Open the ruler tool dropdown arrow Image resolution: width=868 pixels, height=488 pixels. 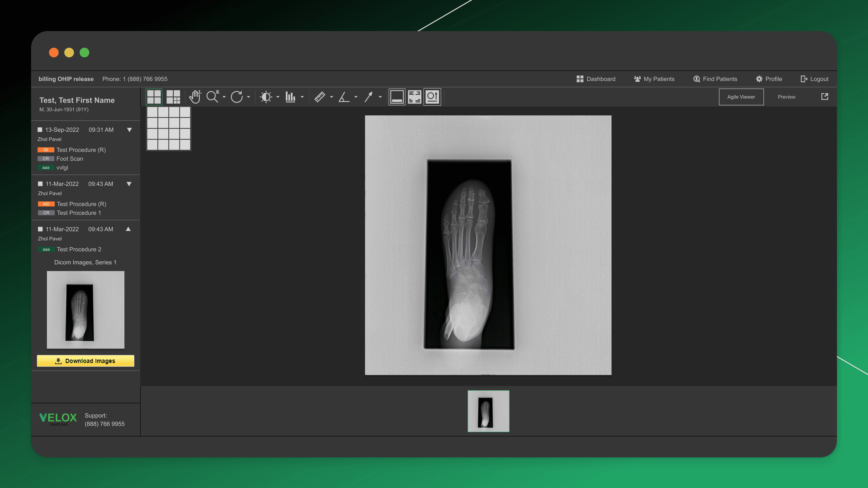332,97
